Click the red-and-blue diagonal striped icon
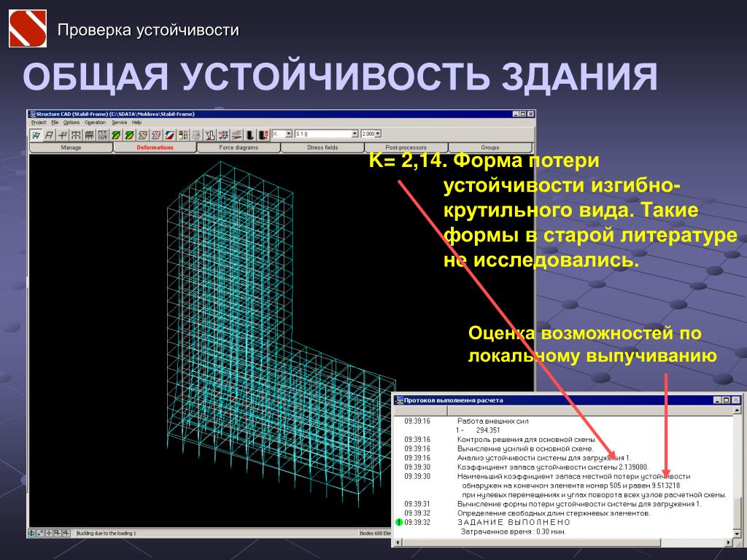This screenshot has width=747, height=560. pyautogui.click(x=169, y=135)
